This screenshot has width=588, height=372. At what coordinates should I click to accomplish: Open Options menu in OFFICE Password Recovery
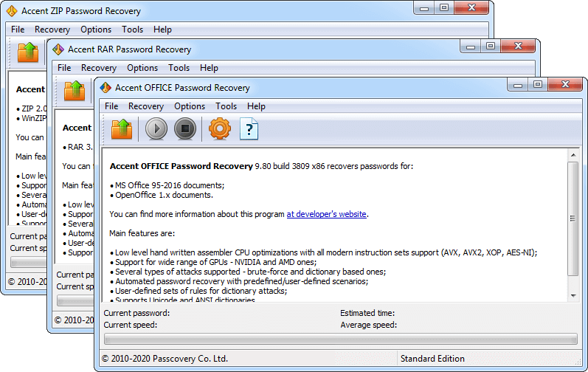(x=190, y=106)
